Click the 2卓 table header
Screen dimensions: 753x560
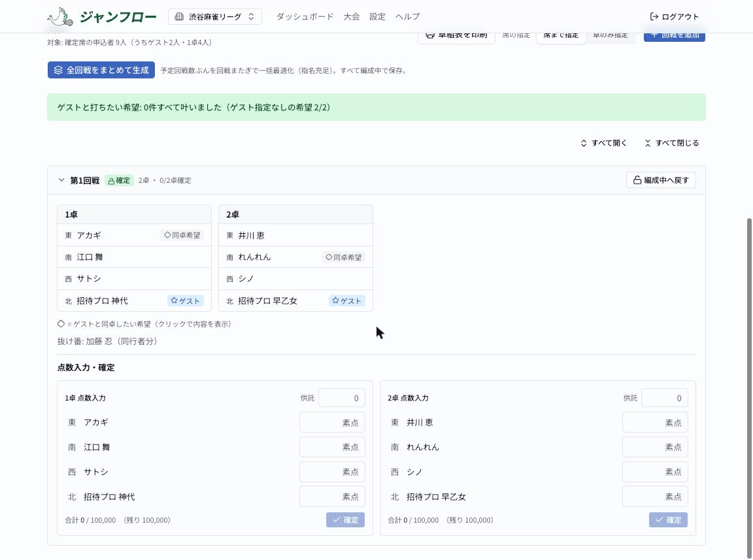(x=295, y=214)
